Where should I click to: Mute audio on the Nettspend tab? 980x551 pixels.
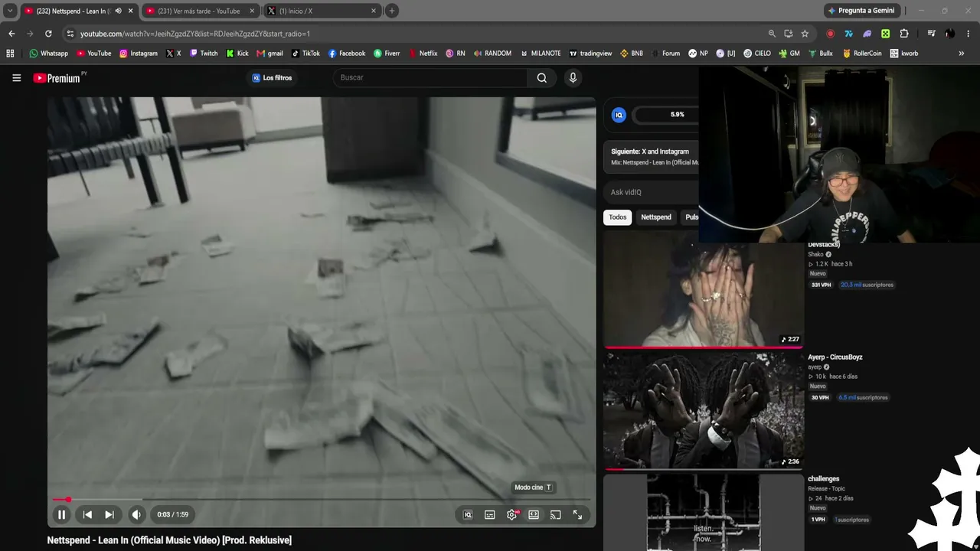118,11
